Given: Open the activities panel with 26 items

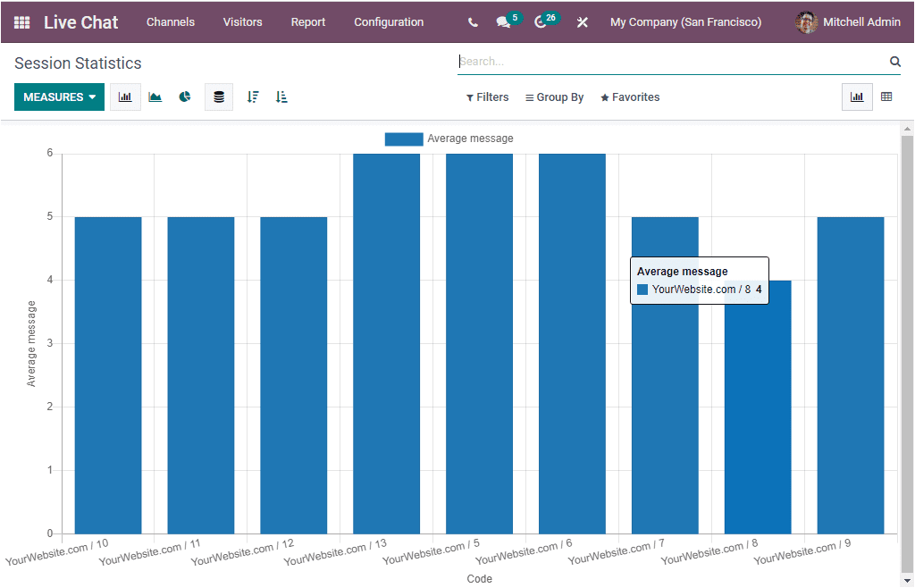Looking at the screenshot, I should point(541,21).
